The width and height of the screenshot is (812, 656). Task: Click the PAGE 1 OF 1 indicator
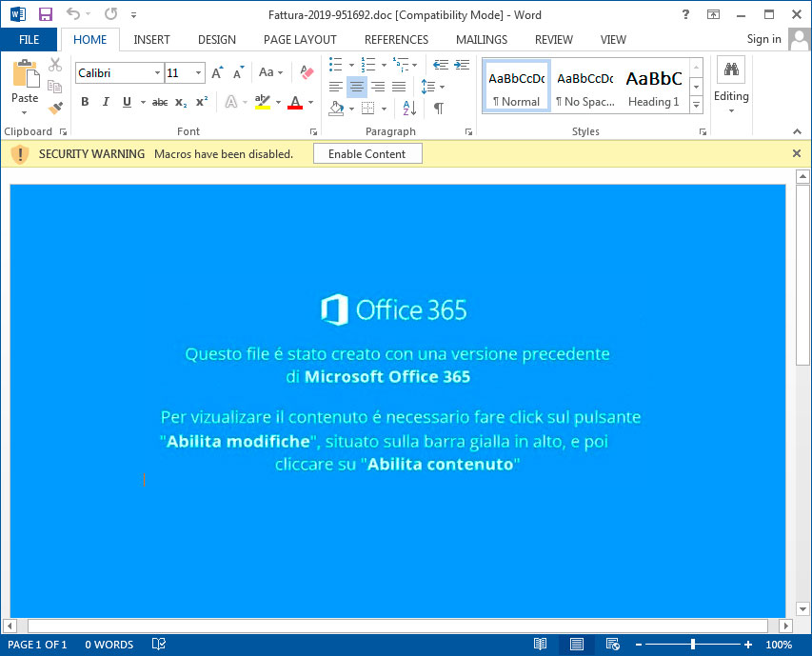[x=37, y=645]
